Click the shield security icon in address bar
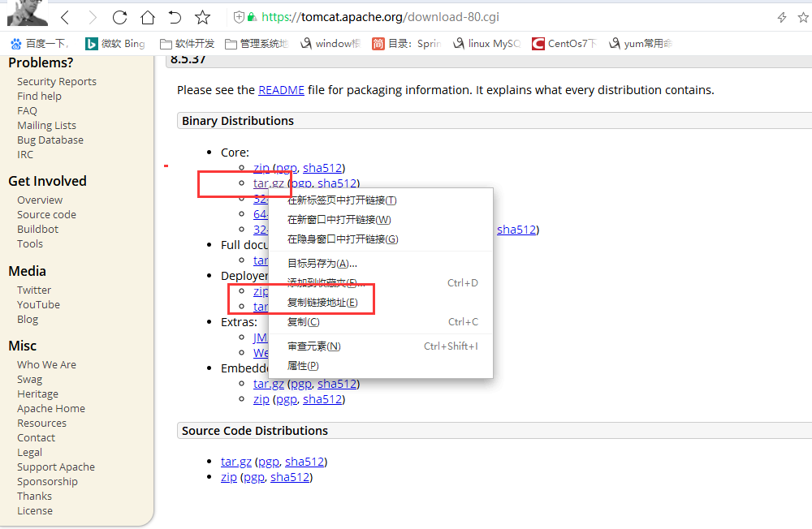 239,17
